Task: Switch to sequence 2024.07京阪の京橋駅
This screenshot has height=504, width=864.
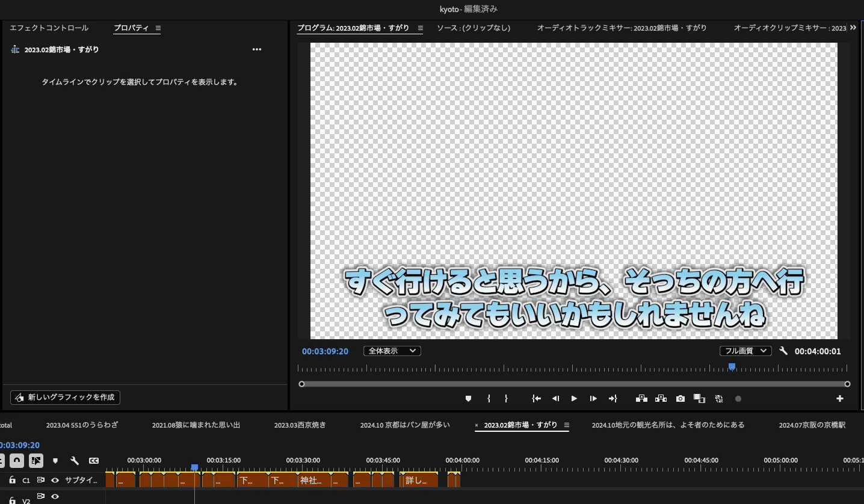Action: coord(812,425)
